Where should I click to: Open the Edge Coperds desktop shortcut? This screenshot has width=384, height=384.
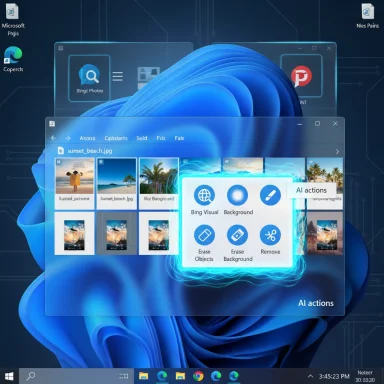13,59
